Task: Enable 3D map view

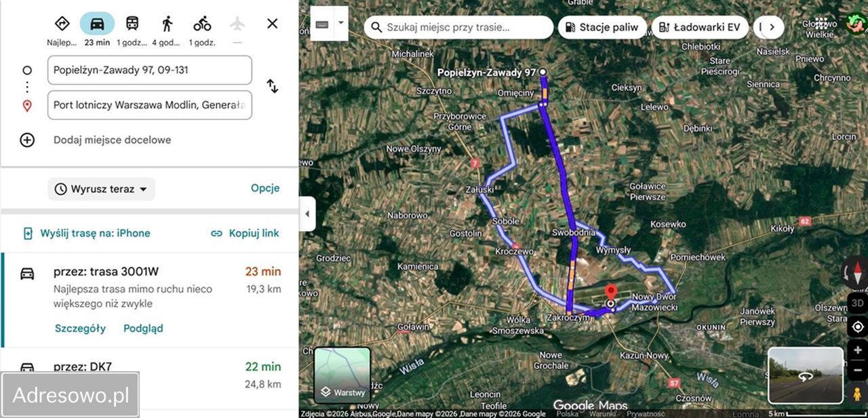Action: (857, 303)
